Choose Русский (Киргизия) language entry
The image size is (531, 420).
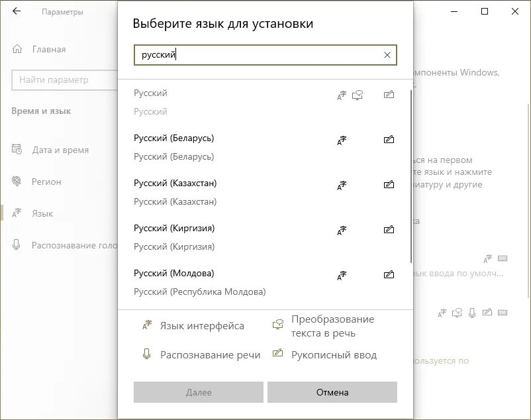click(x=264, y=237)
